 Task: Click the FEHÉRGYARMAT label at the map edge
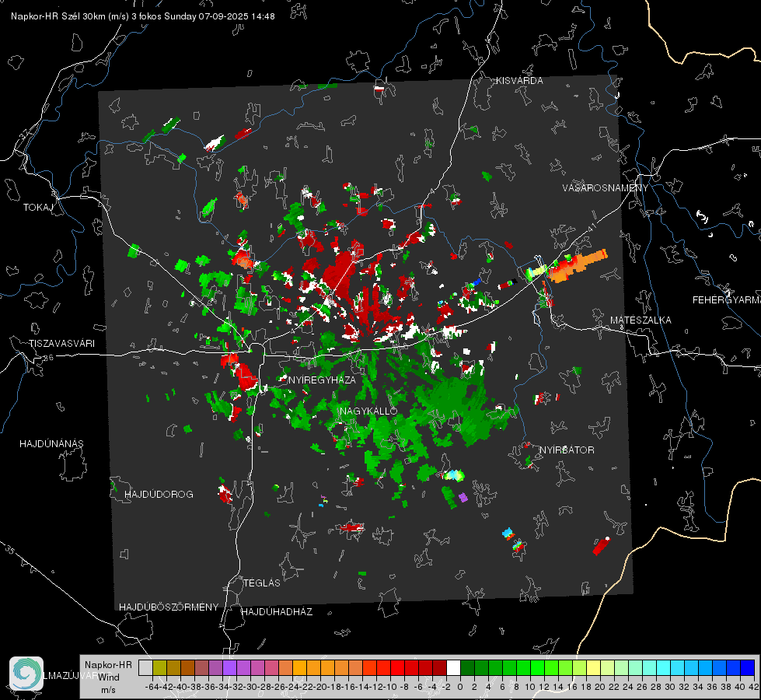pyautogui.click(x=727, y=300)
